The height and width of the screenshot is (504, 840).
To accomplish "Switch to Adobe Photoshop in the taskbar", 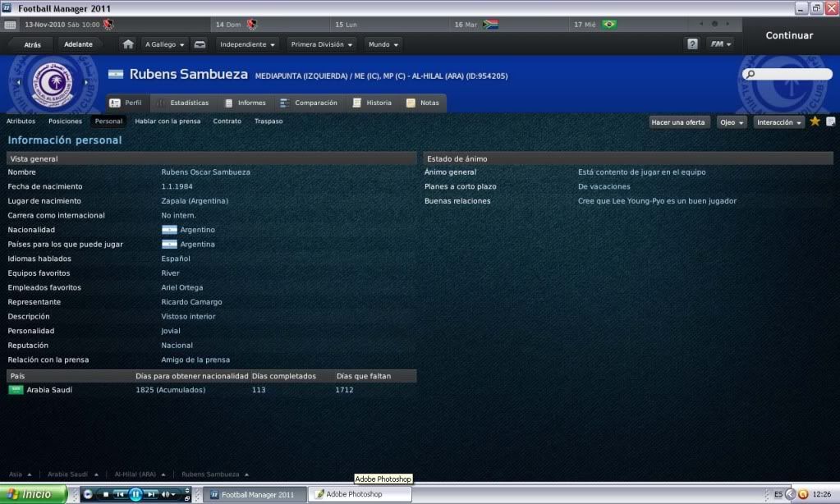I will click(360, 494).
